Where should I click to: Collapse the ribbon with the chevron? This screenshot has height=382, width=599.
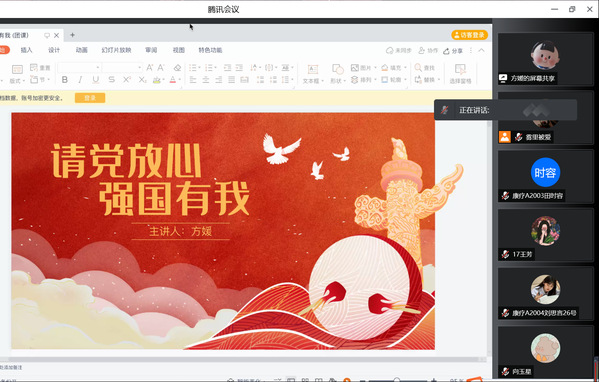coord(481,50)
